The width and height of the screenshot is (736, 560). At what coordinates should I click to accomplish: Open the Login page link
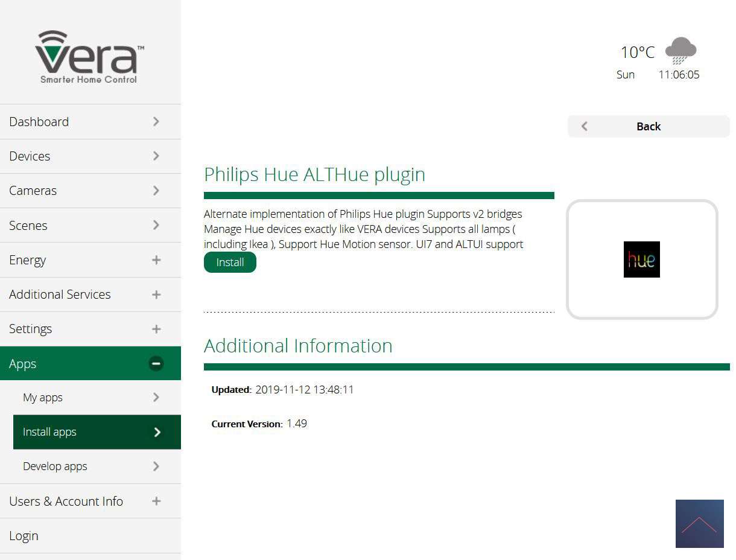click(24, 536)
